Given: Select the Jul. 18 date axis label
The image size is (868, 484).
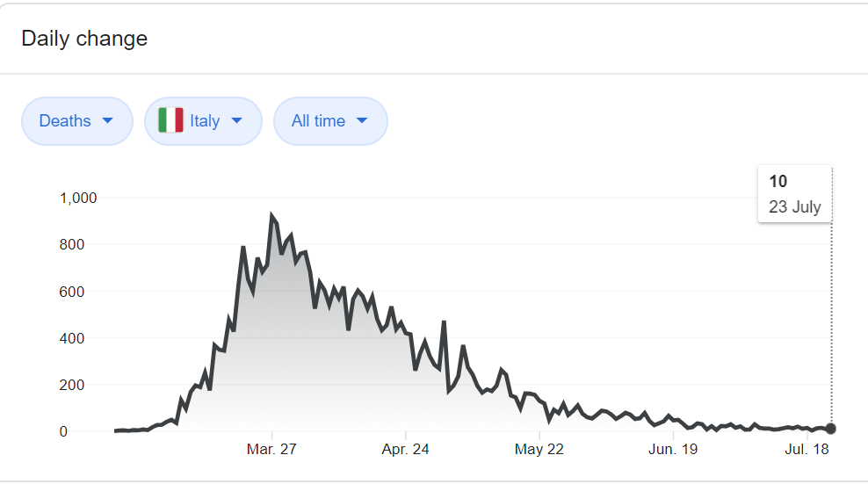Looking at the screenshot, I should 807,450.
